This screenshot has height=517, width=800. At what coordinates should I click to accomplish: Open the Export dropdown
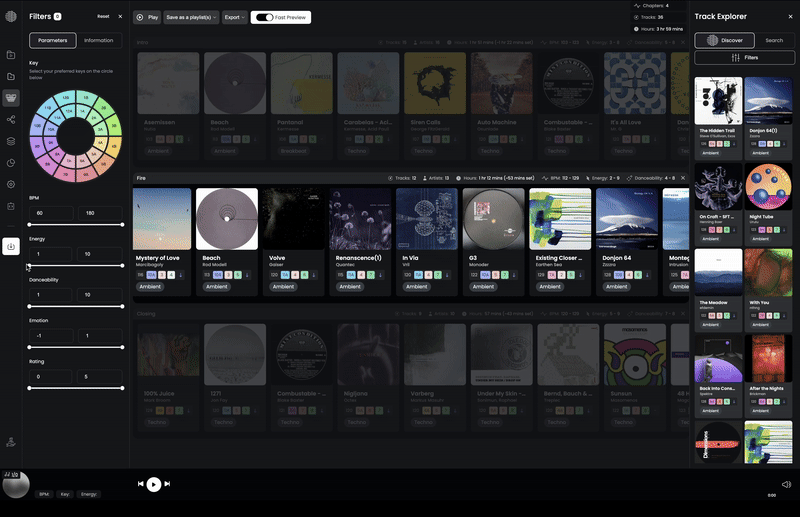coord(235,17)
